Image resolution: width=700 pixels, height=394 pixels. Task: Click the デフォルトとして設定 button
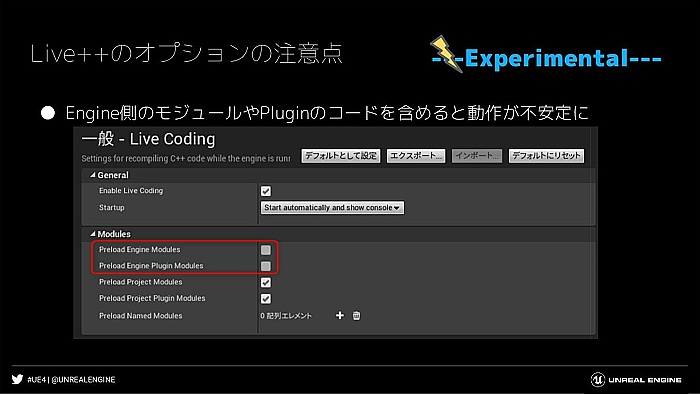(341, 156)
